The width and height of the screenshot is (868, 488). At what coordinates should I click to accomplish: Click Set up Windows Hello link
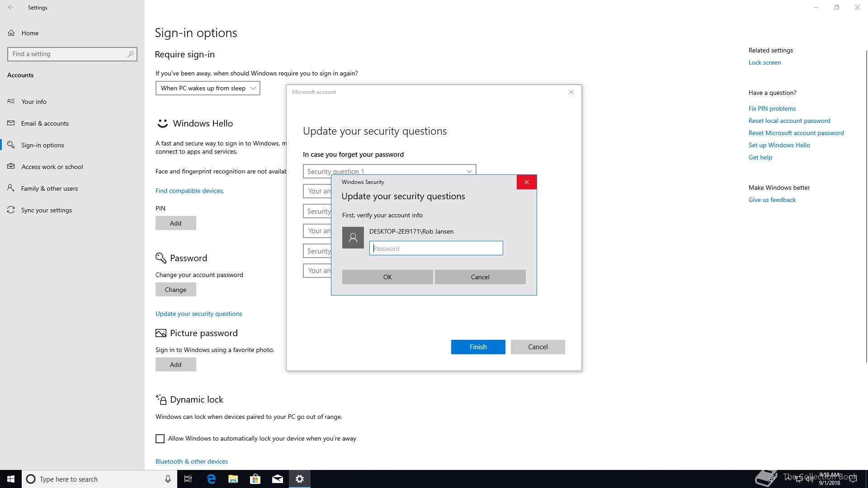(779, 145)
